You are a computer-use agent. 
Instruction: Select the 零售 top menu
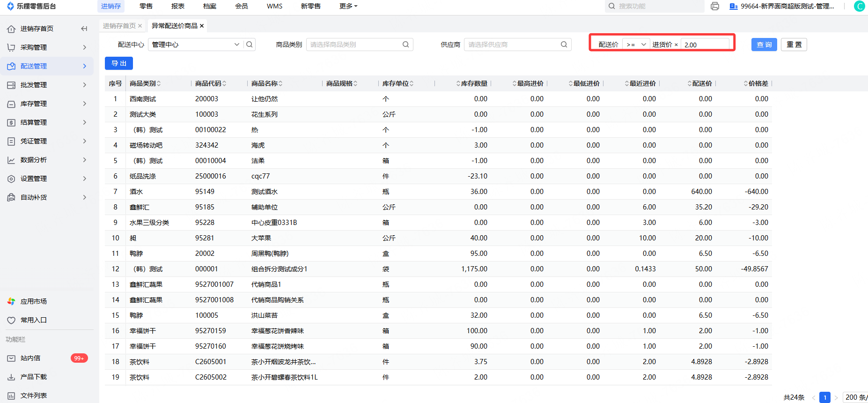(x=146, y=6)
